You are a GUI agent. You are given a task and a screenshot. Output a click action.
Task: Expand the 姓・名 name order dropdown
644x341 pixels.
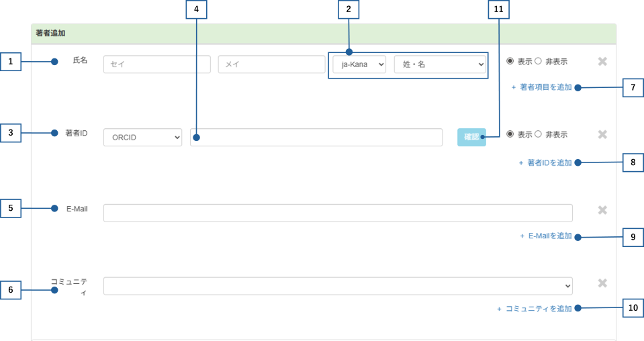coord(440,64)
